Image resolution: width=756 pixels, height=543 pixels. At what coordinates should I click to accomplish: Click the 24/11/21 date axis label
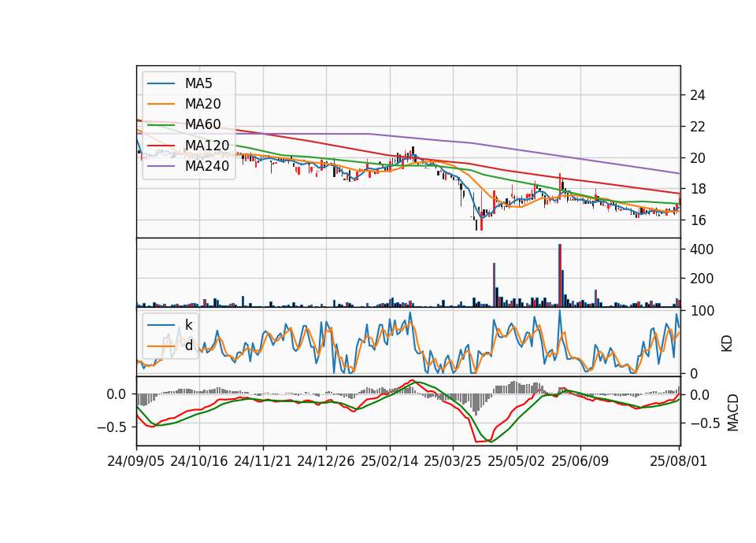(x=263, y=461)
